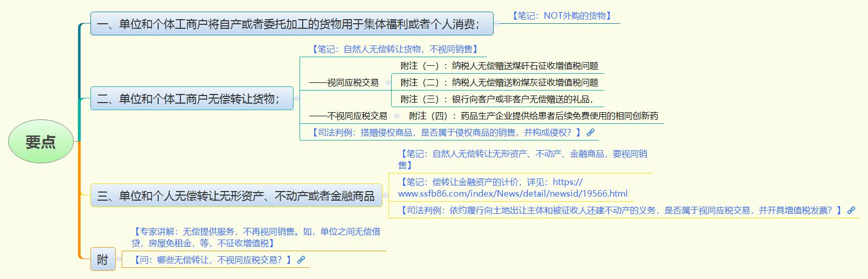
Task: Select node 一、单位和个体工商户将自产或者委托加工的货物
Action: 292,24
